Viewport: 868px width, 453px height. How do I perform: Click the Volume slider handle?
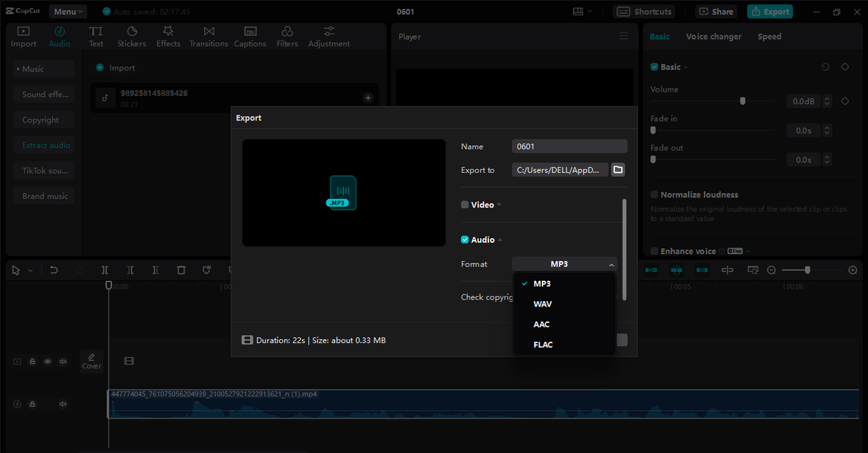[743, 101]
